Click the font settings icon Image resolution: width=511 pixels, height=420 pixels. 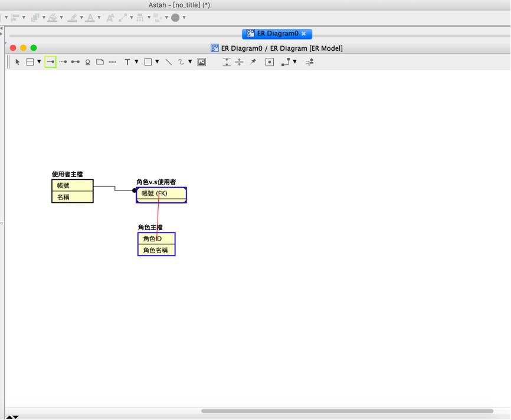(110, 18)
